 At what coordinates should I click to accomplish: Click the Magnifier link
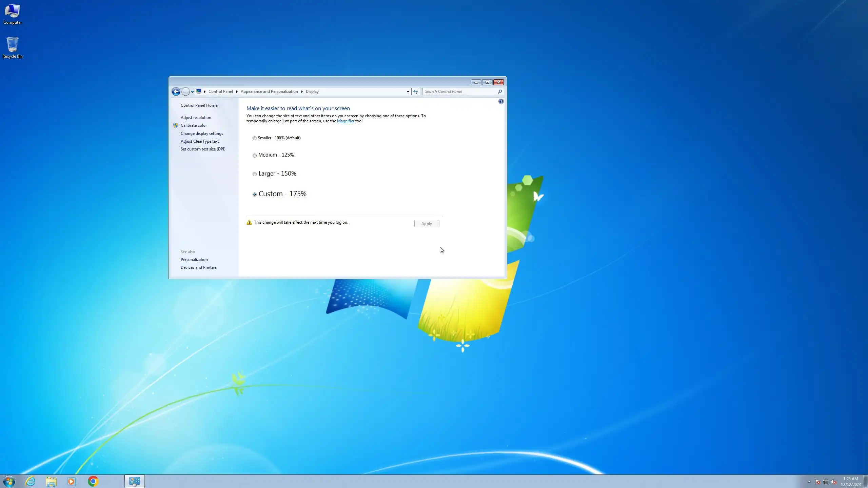[345, 121]
